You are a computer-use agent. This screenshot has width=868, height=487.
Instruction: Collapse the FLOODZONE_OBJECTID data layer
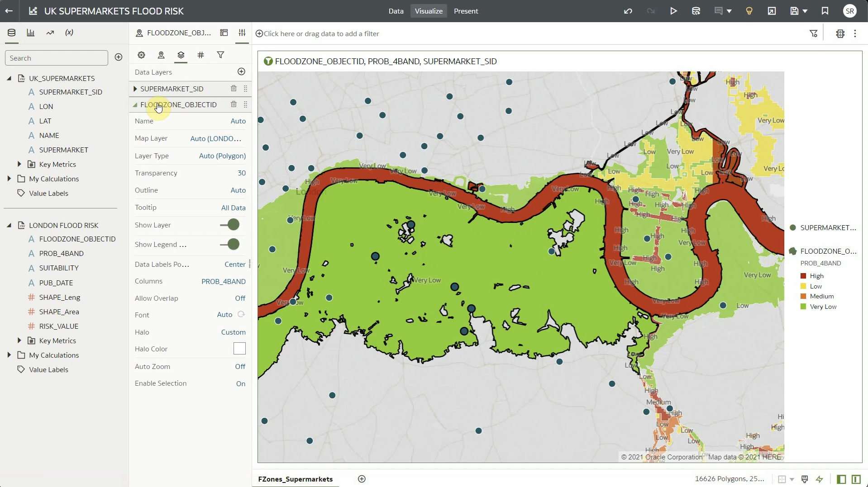tap(134, 104)
